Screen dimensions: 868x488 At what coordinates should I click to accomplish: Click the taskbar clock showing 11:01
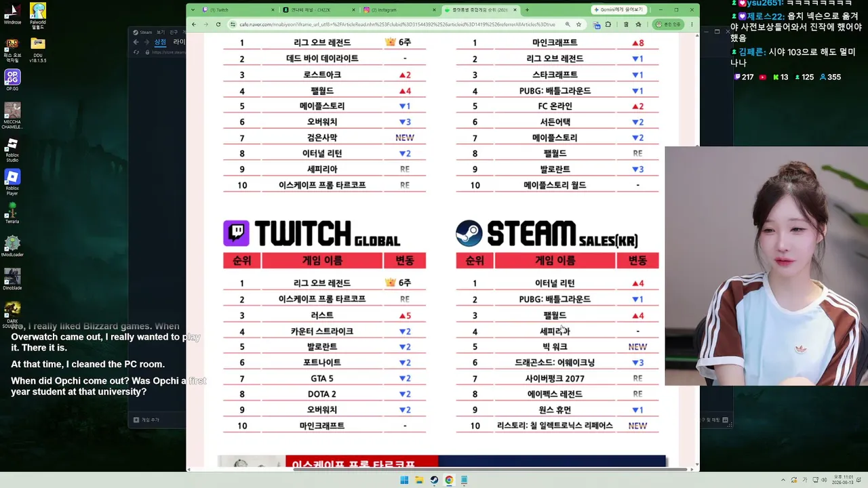pyautogui.click(x=842, y=480)
